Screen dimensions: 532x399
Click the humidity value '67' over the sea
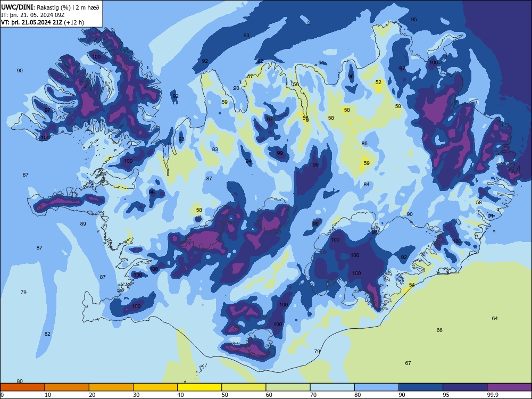(x=408, y=363)
